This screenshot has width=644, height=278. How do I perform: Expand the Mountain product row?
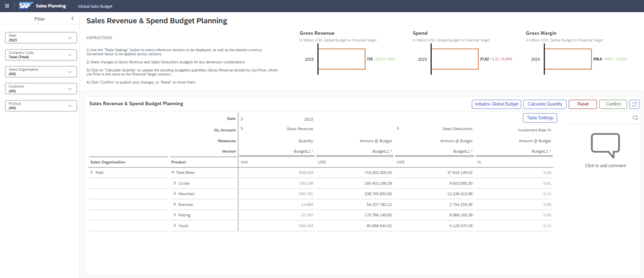(x=175, y=193)
